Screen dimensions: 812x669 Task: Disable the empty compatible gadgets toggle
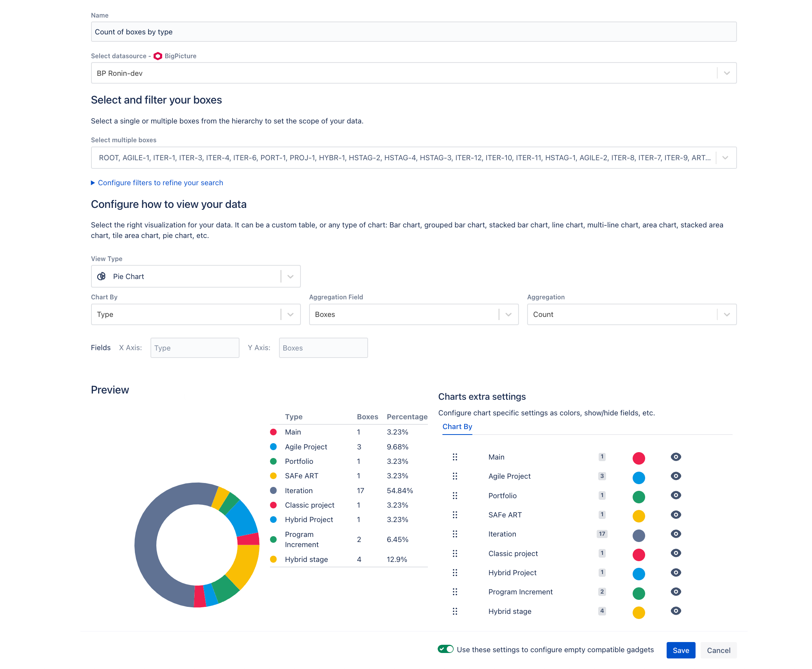click(x=445, y=649)
